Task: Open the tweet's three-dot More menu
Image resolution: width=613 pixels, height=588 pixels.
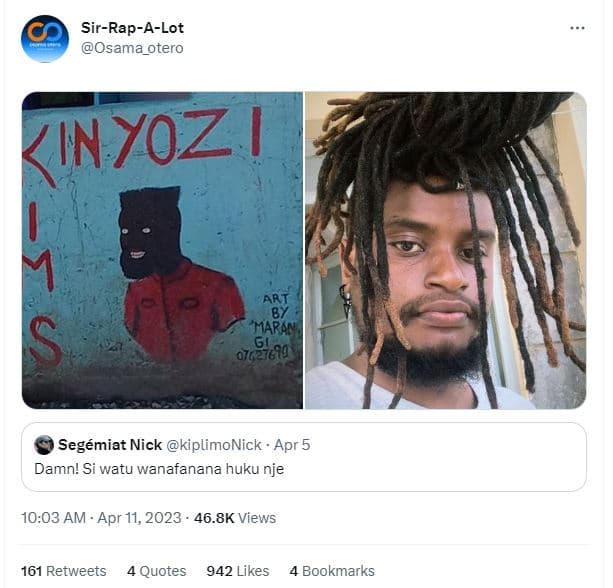Action: pyautogui.click(x=577, y=28)
